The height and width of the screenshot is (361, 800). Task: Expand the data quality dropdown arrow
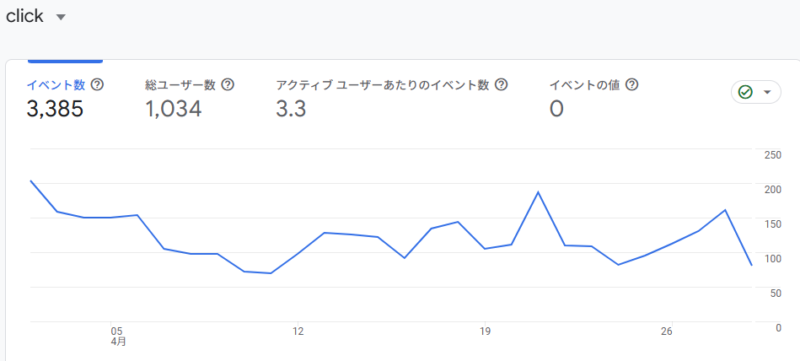coord(766,92)
